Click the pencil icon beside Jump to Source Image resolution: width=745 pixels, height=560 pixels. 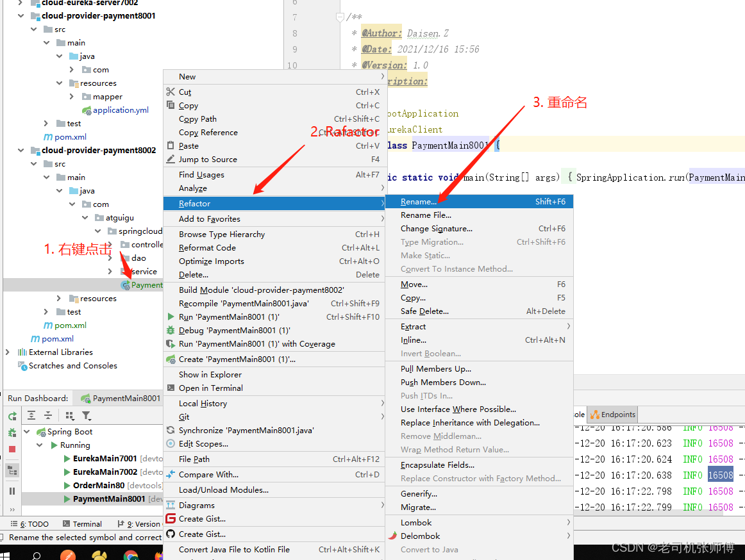[171, 159]
